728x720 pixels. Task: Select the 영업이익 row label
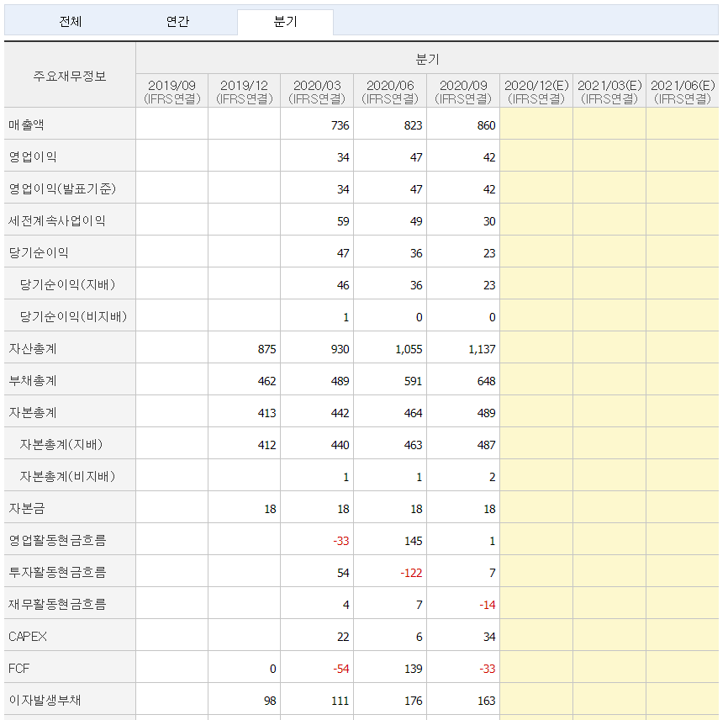[x=33, y=157]
